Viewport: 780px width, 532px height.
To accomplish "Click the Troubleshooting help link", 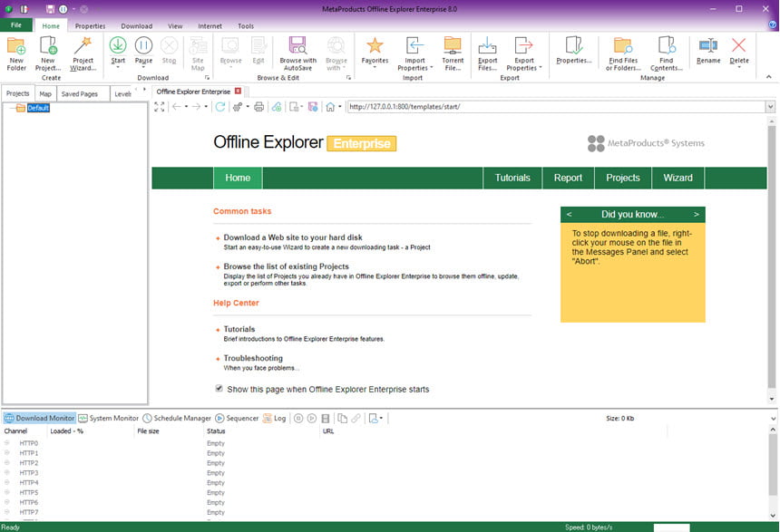I will (x=253, y=358).
